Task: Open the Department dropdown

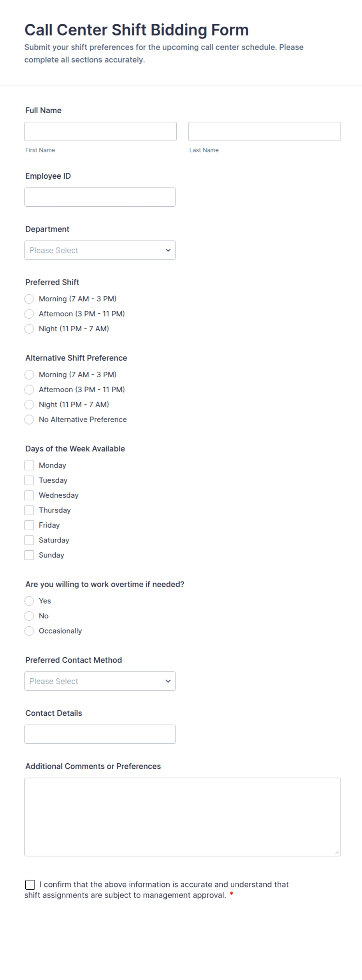Action: (x=100, y=250)
